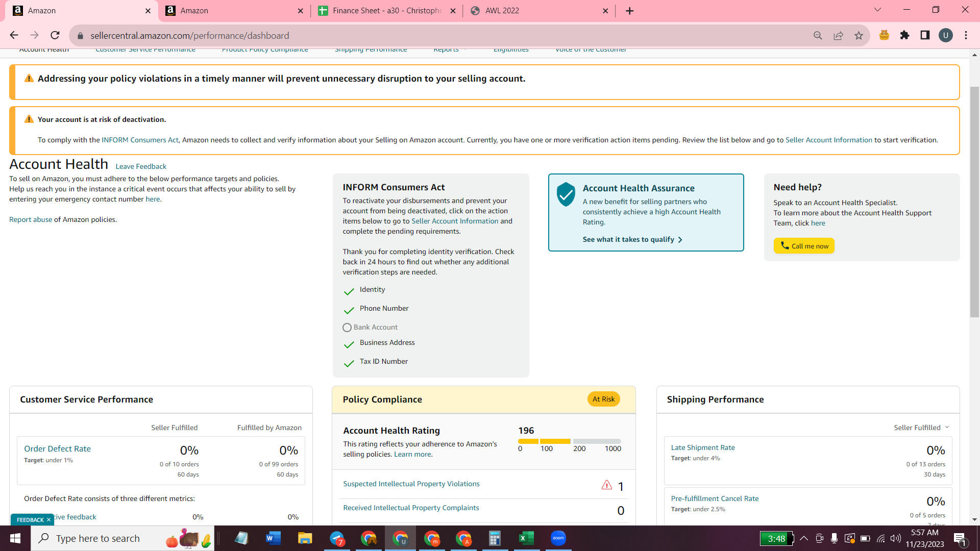Open Received Intellectual Property Complaints
Screen dimensions: 980x551
tap(411, 508)
